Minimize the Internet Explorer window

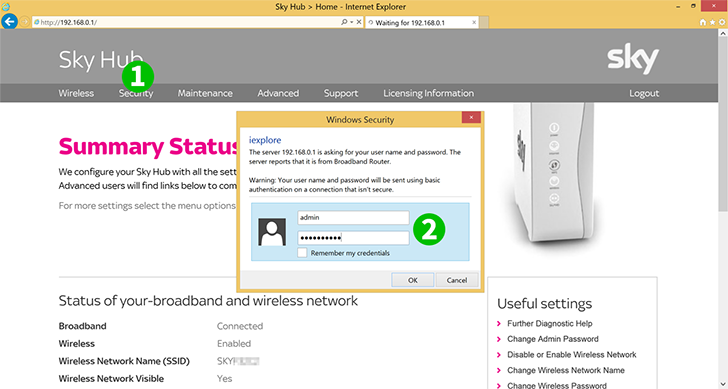click(679, 6)
